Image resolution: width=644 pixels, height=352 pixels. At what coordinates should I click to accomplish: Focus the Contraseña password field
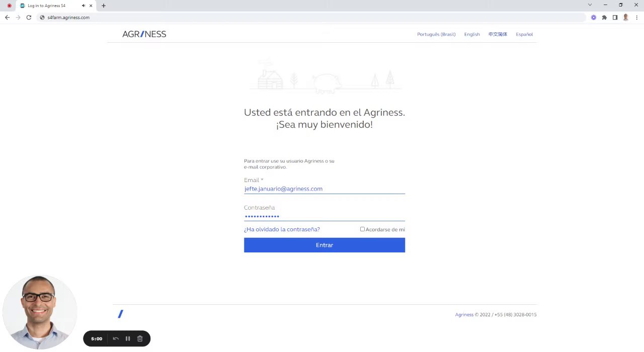coord(325,216)
